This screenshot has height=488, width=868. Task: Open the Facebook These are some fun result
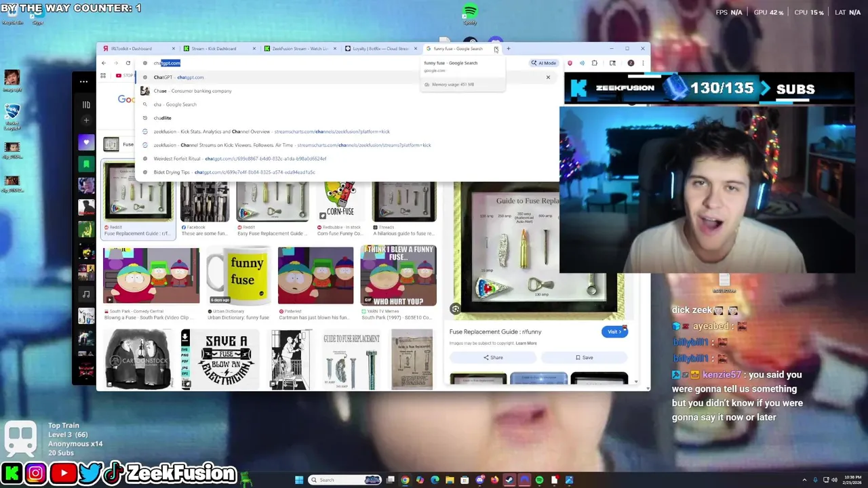coord(205,201)
